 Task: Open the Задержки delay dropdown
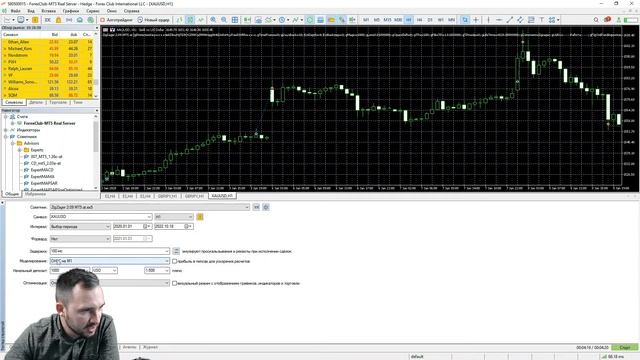point(109,251)
